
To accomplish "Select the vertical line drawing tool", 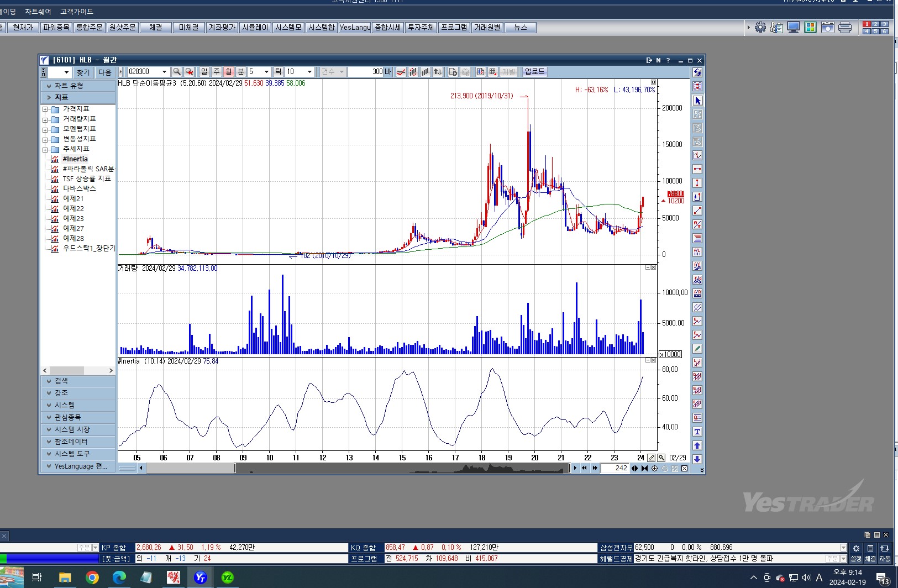I will click(x=697, y=183).
